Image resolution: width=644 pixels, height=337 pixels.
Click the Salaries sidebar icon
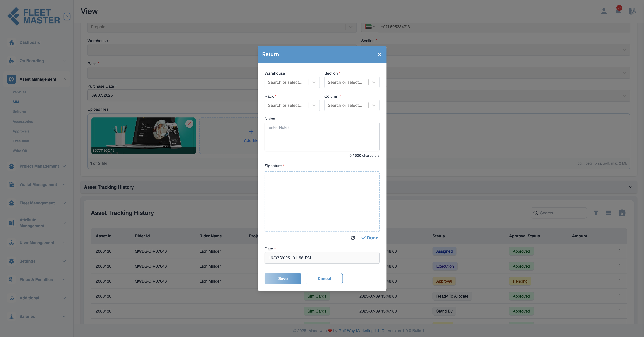point(12,316)
